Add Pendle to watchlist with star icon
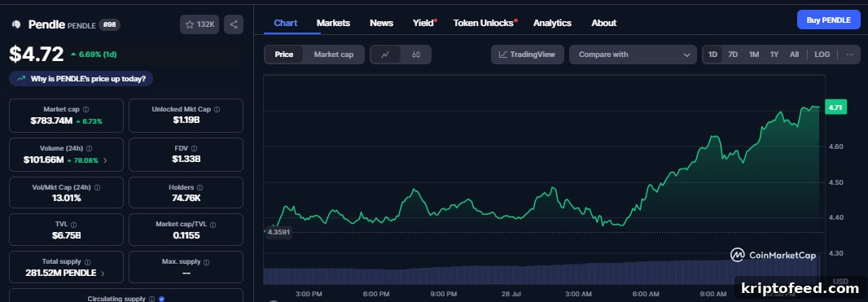 tap(199, 24)
